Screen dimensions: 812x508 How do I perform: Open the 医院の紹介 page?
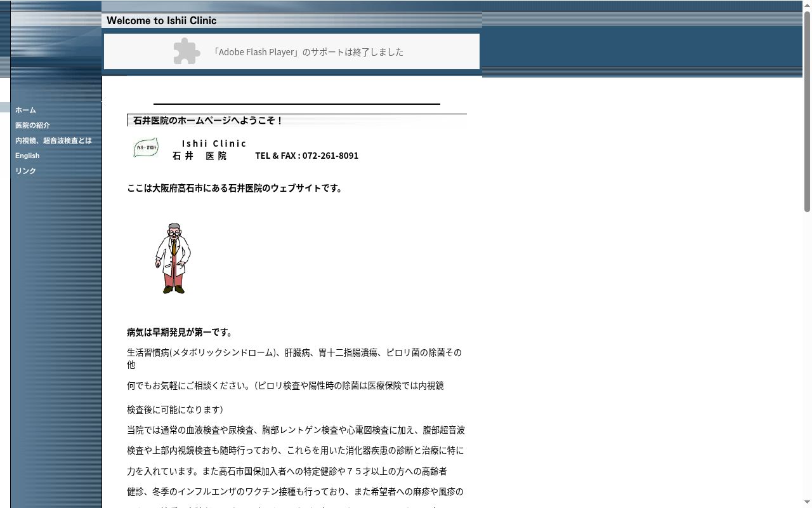coord(32,125)
